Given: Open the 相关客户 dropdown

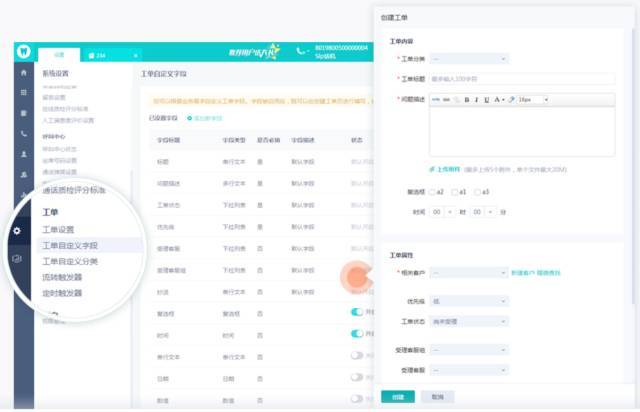Looking at the screenshot, I should pos(469,273).
